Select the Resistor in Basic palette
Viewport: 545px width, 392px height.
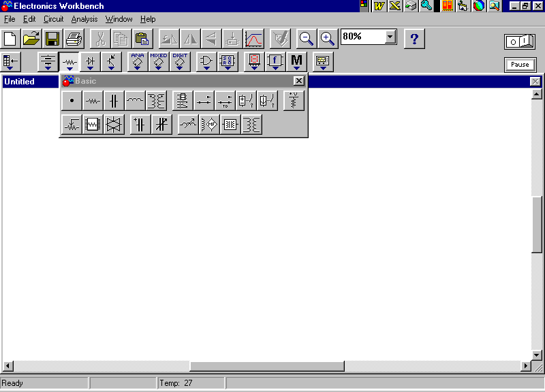click(93, 101)
